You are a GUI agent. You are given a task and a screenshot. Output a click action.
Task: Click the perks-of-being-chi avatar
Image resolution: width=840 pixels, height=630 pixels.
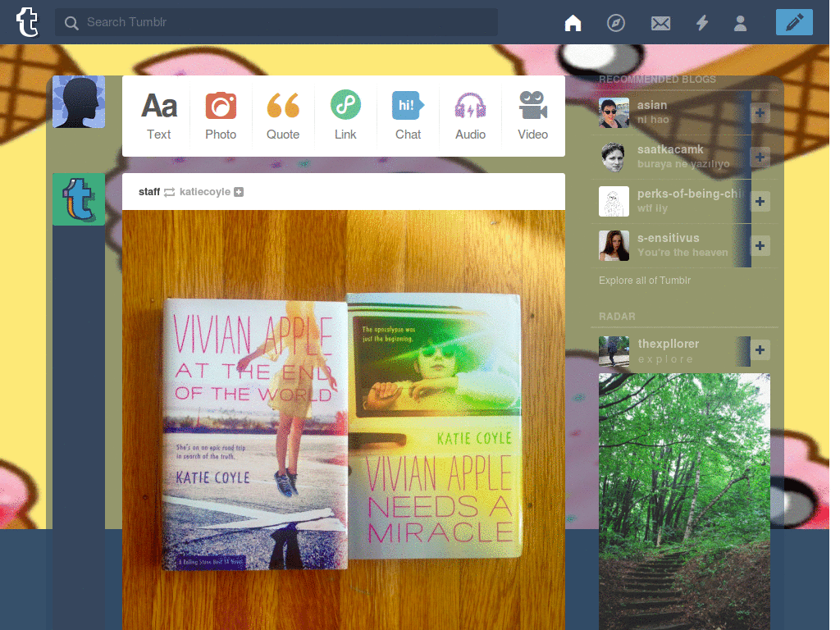[614, 202]
